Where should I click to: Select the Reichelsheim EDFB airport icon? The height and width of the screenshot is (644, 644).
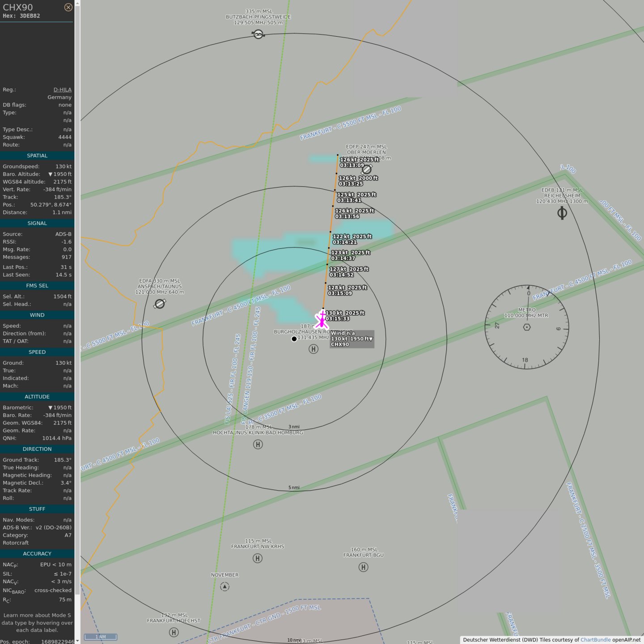pos(562,213)
